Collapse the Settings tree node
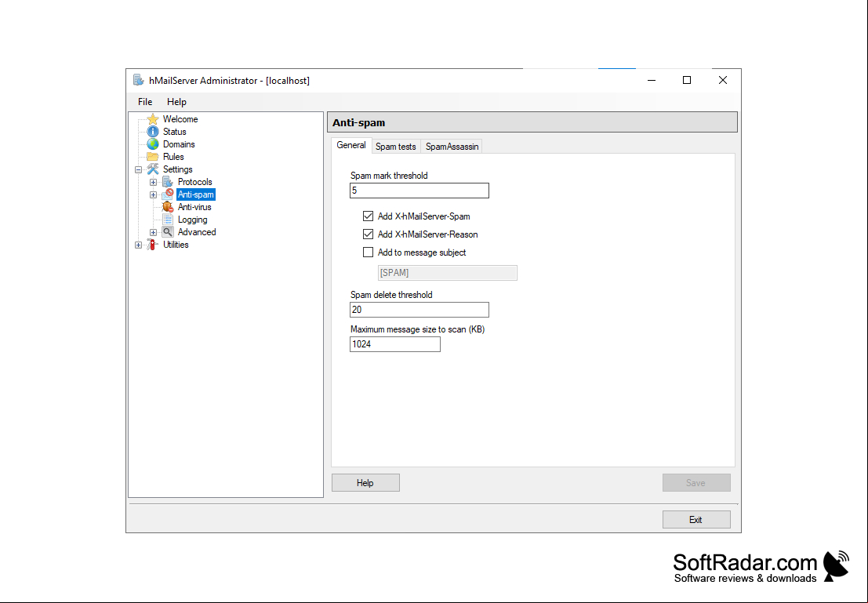Viewport: 868px width, 603px height. pyautogui.click(x=138, y=169)
